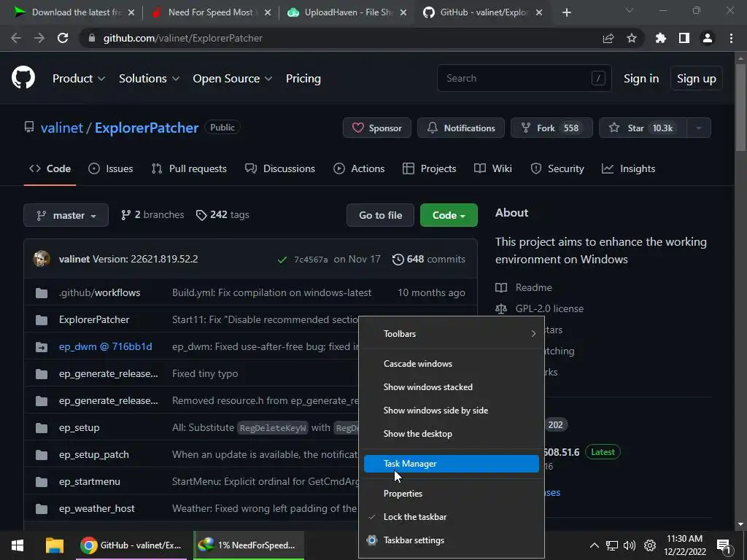Show hidden tray icons chevron
This screenshot has height=560, width=747.
coord(594,545)
